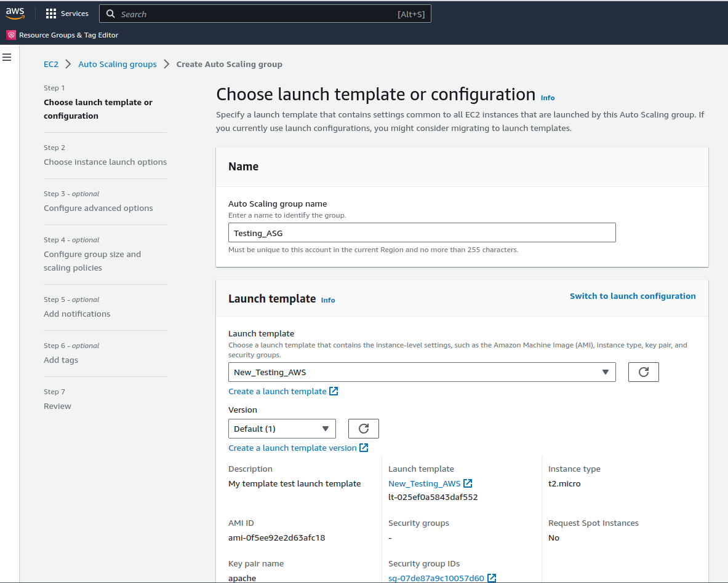Open Create a launch template link
728x583 pixels.
(277, 391)
